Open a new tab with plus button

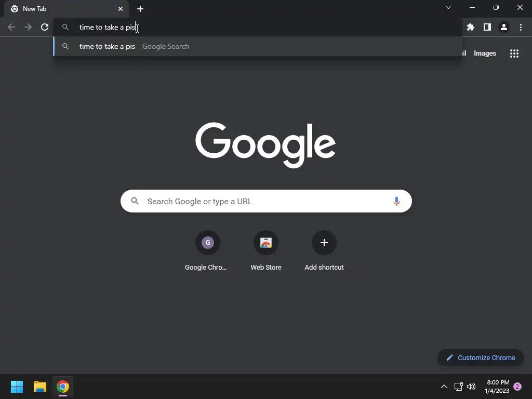(140, 9)
